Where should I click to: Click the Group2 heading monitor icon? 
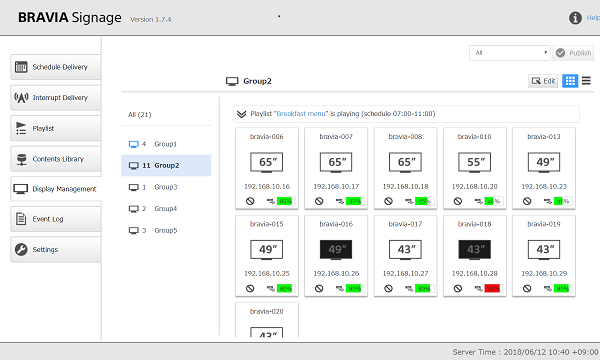tap(232, 81)
